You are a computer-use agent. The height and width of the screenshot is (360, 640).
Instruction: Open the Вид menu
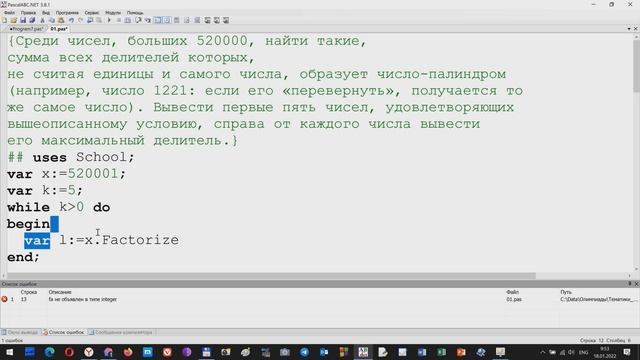click(46, 13)
